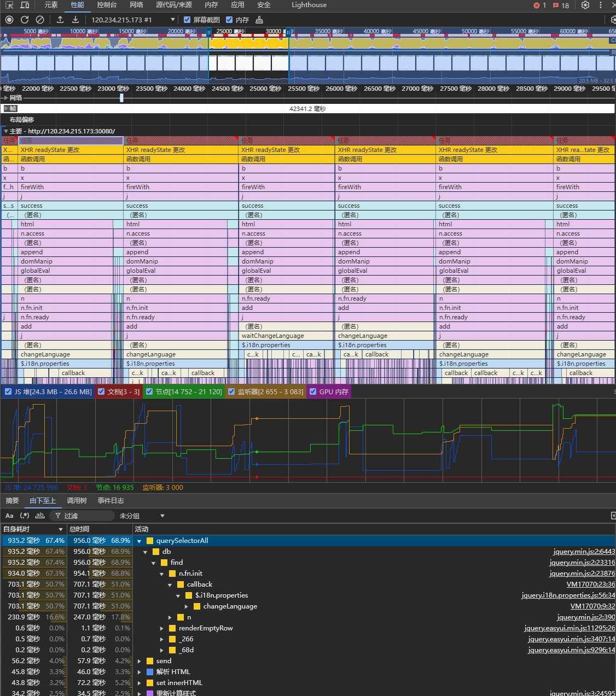Expand the changeLanguage row in the bottom-up table

point(187,606)
